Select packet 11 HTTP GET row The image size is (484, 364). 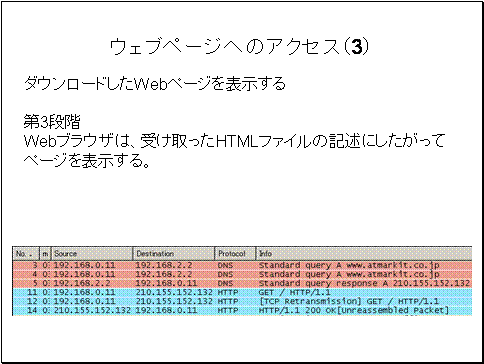coord(242,292)
